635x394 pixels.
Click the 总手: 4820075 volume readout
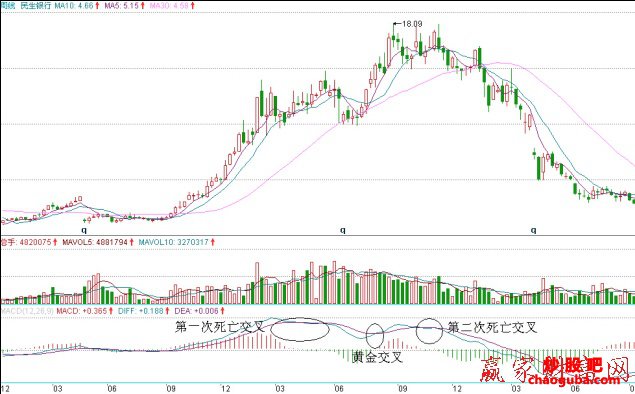26,242
